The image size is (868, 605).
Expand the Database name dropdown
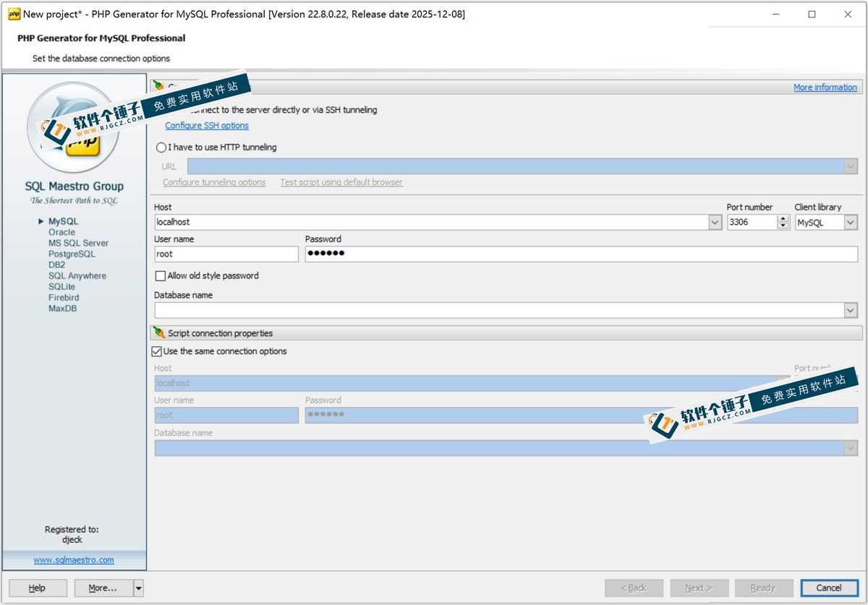851,309
